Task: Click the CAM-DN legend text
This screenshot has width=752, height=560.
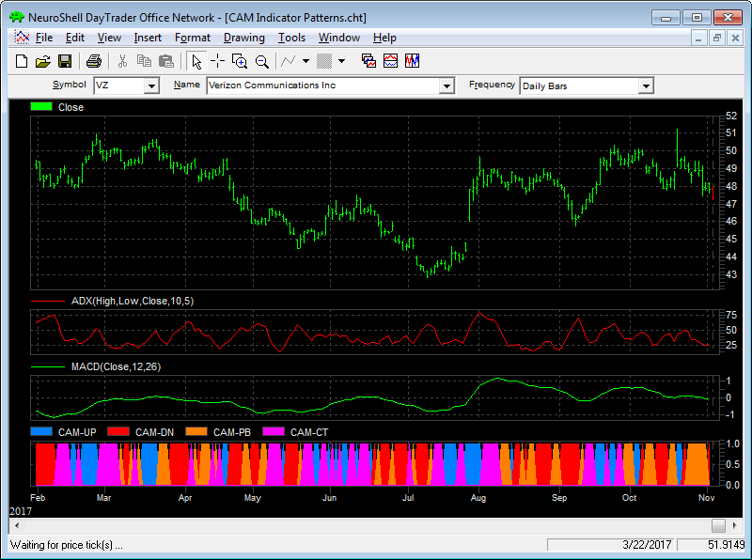Action: (x=154, y=432)
